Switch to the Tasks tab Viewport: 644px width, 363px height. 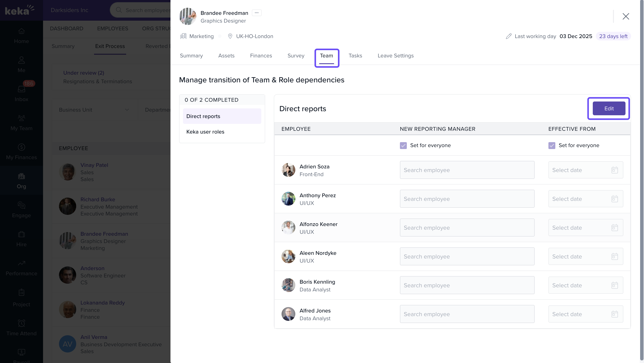(355, 56)
